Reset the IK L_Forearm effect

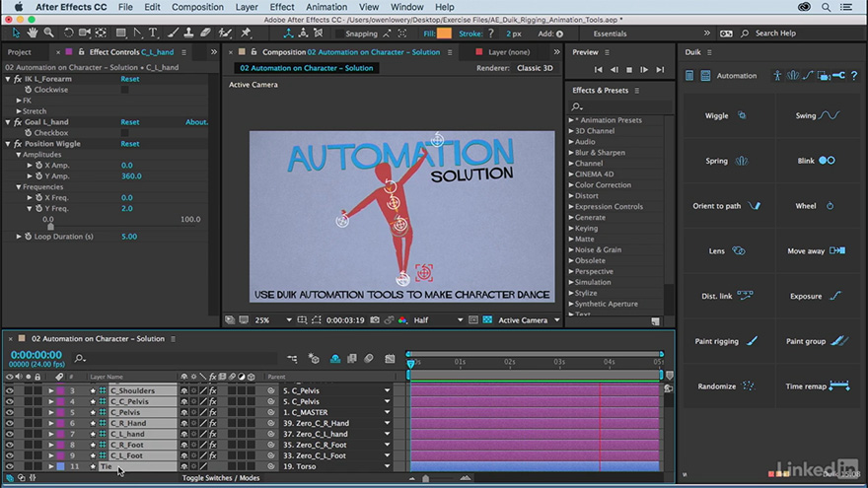point(130,79)
